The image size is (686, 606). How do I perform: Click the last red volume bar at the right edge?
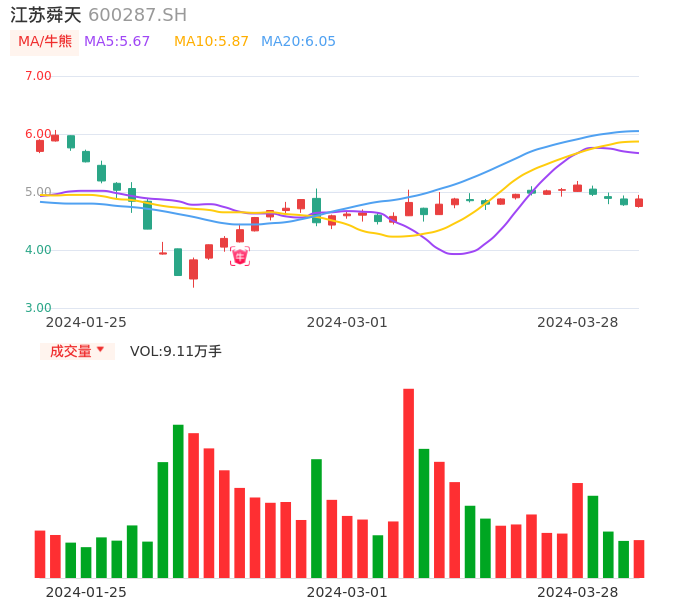click(639, 559)
